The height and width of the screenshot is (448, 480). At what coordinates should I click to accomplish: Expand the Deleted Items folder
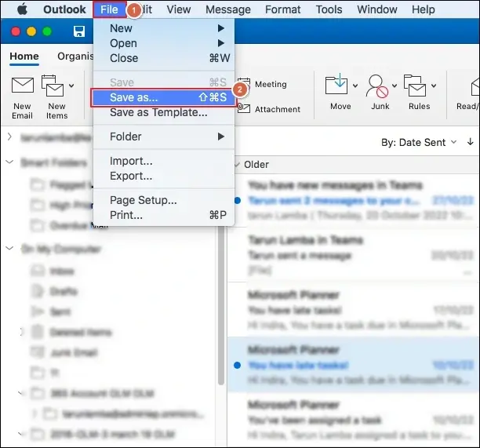pyautogui.click(x=21, y=332)
